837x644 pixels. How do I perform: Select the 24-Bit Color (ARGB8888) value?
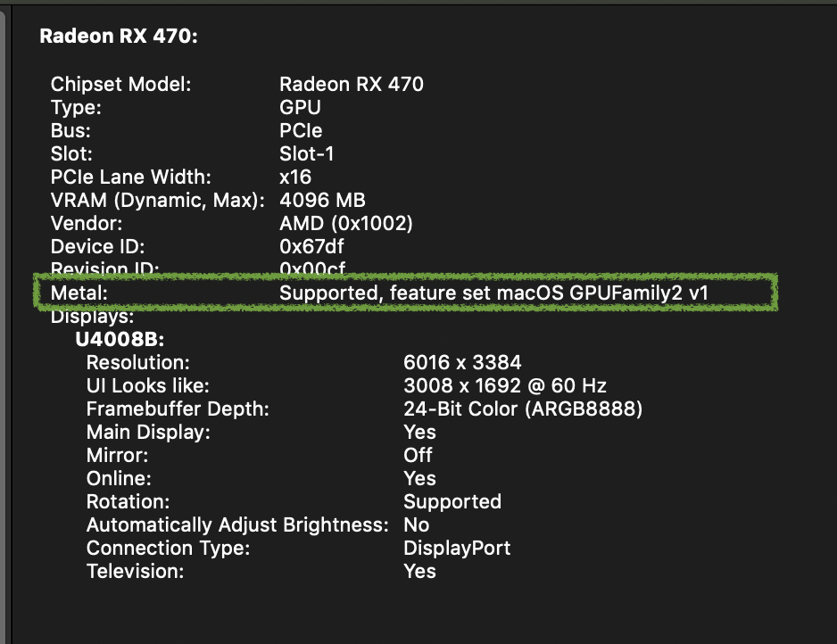click(523, 409)
